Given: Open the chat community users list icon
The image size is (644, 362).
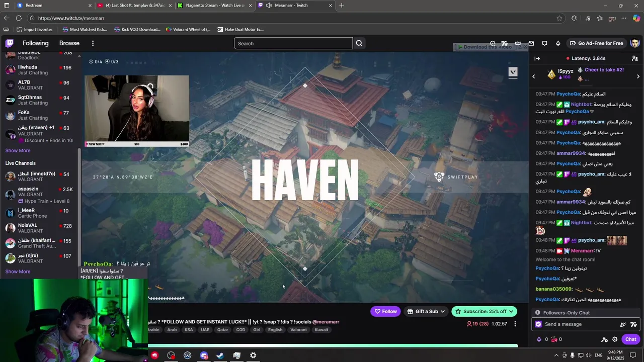Looking at the screenshot, I should click(635, 58).
